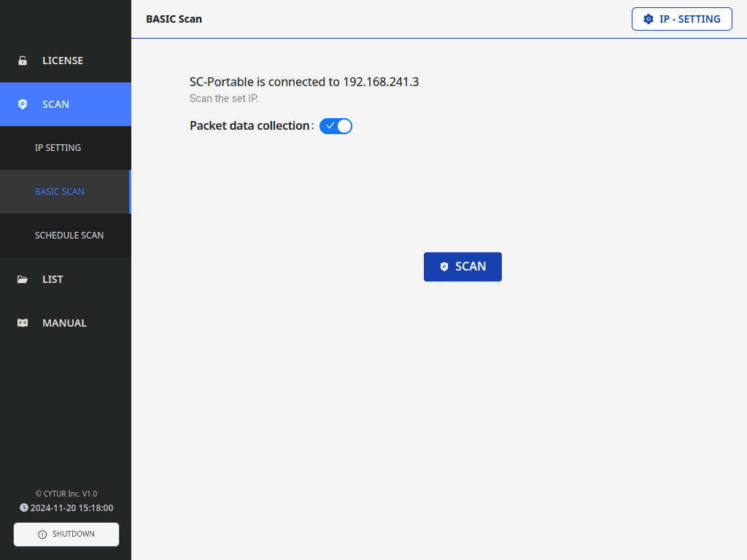Go to SCHEDULE SCAN in the sidebar
The image size is (747, 560).
pos(69,236)
